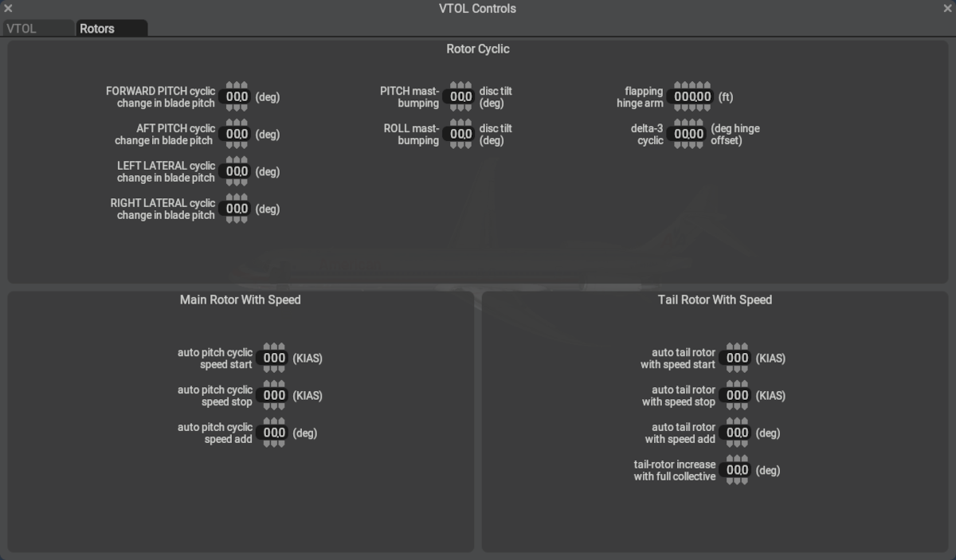This screenshot has width=956, height=560.
Task: Click the ROLL mast-bumping disc tilt field
Action: [460, 134]
